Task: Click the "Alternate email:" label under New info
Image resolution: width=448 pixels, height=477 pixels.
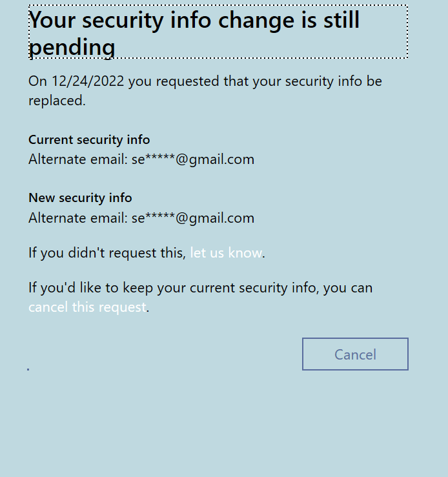Action: pyautogui.click(x=78, y=218)
